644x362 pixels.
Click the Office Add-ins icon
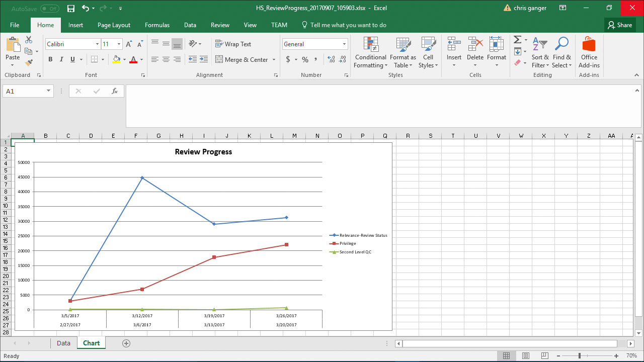pos(589,53)
